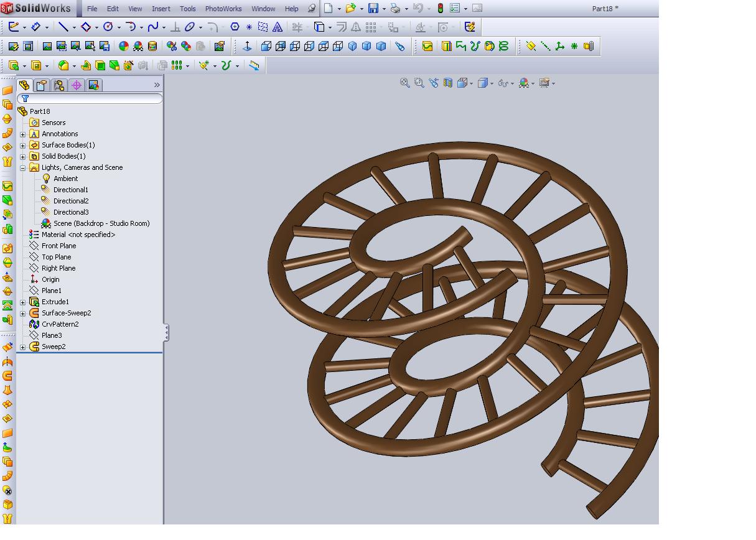
Task: Select the Ambient light item
Action: [x=65, y=179]
